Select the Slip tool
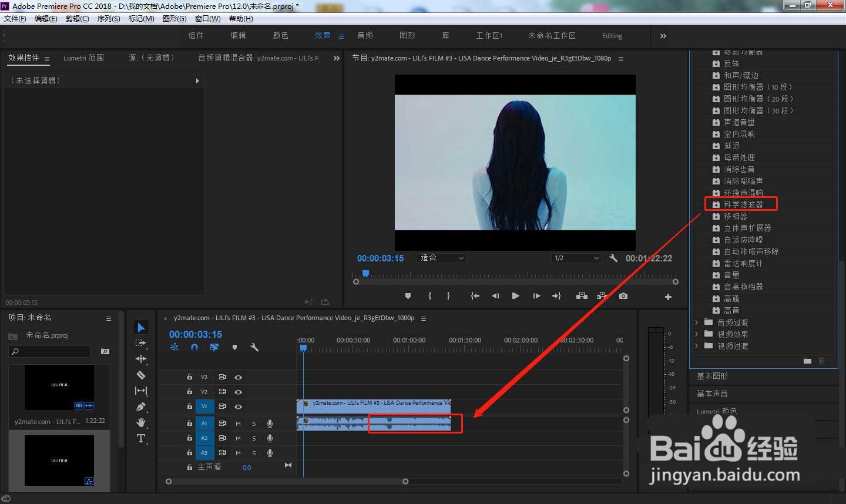 click(x=141, y=391)
